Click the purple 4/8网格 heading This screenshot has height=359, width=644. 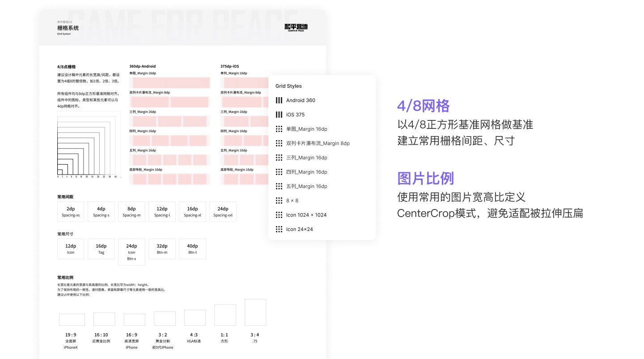point(424,106)
